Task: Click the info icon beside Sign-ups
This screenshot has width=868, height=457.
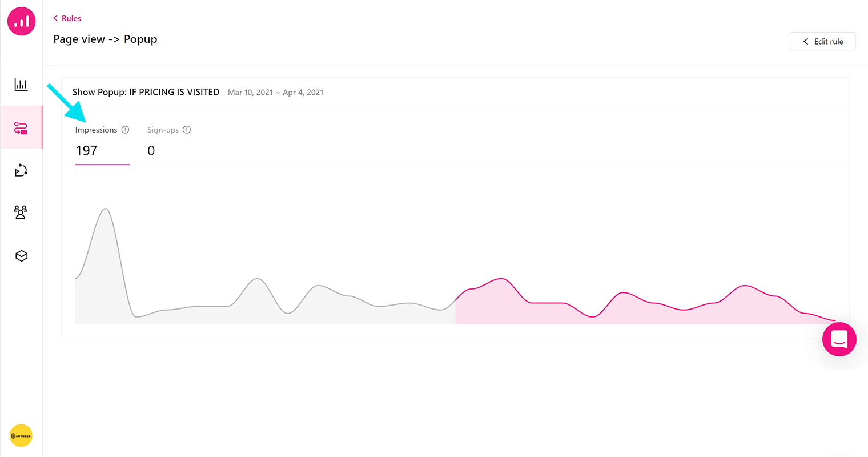Action: point(187,130)
